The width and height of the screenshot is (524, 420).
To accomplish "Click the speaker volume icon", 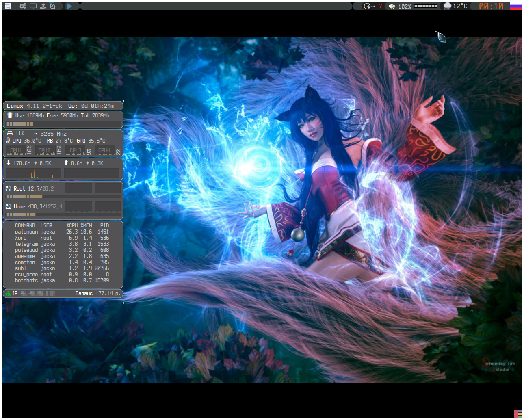I will [x=392, y=6].
